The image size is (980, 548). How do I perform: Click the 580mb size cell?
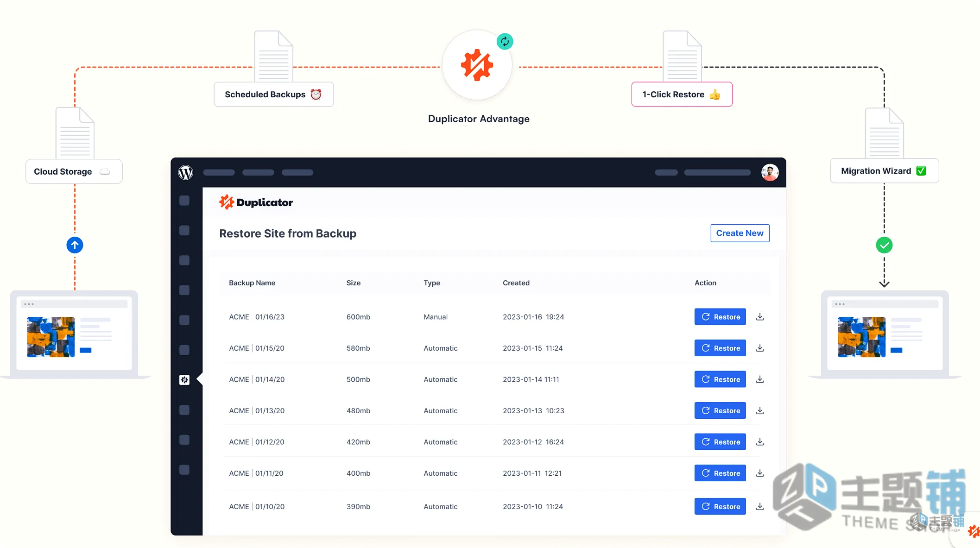(358, 348)
